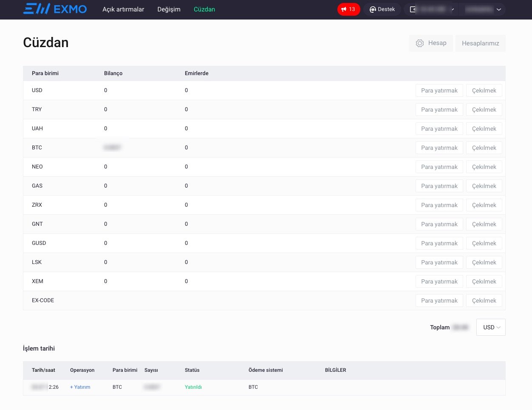The height and width of the screenshot is (410, 532).
Task: Expand the header wallet balance dropdown
Action: tap(453, 9)
